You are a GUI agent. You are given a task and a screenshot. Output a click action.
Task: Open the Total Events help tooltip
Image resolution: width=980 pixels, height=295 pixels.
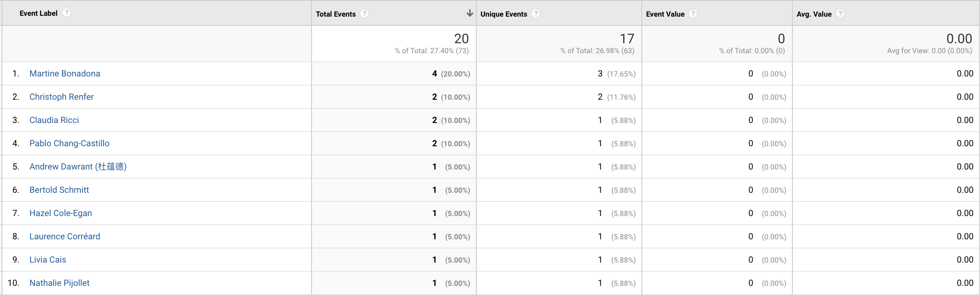[x=364, y=13]
